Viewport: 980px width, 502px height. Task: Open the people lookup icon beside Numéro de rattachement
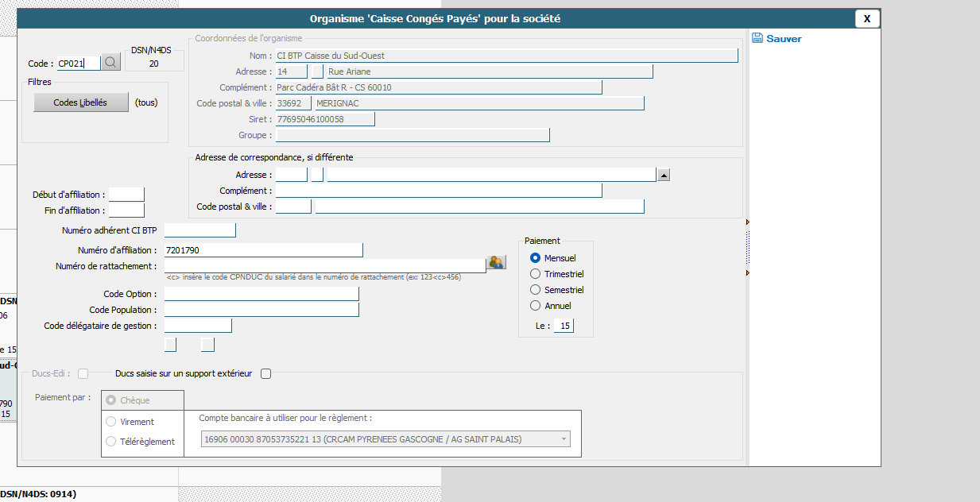497,262
